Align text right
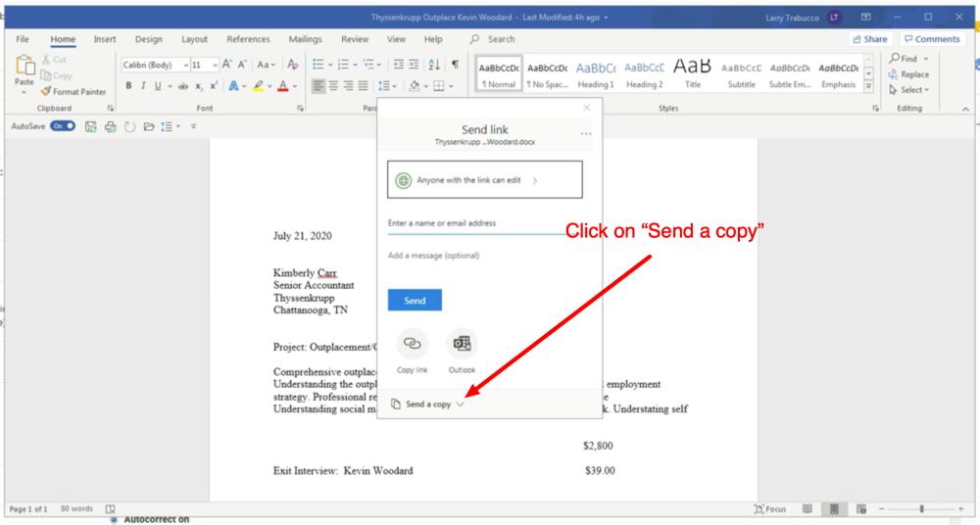This screenshot has width=980, height=525. [348, 85]
